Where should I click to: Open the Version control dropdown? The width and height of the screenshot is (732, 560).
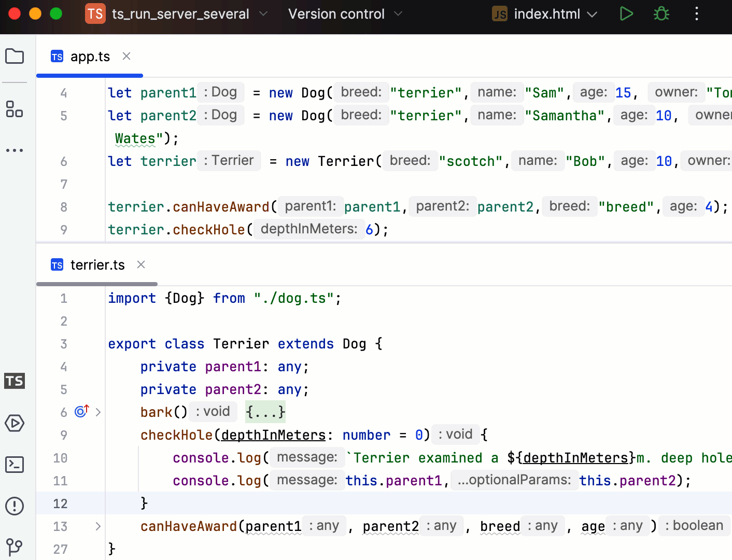coord(398,14)
